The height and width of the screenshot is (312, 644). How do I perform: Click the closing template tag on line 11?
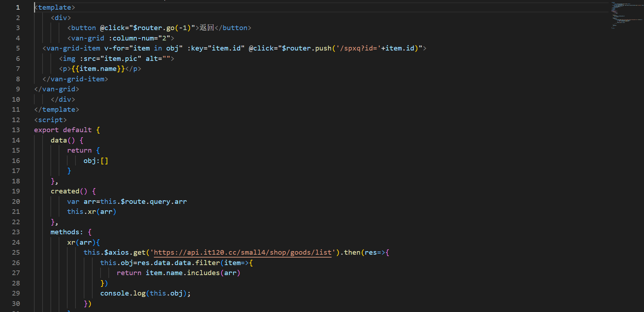(57, 110)
